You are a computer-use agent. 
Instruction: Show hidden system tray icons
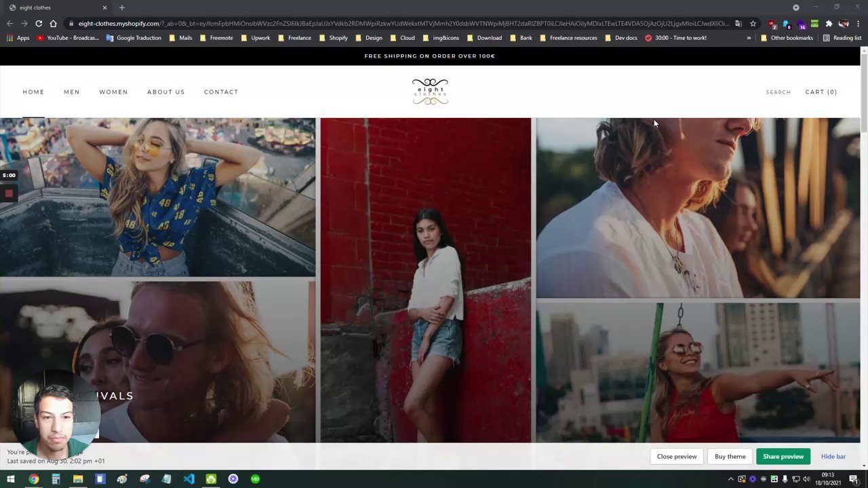(x=731, y=479)
